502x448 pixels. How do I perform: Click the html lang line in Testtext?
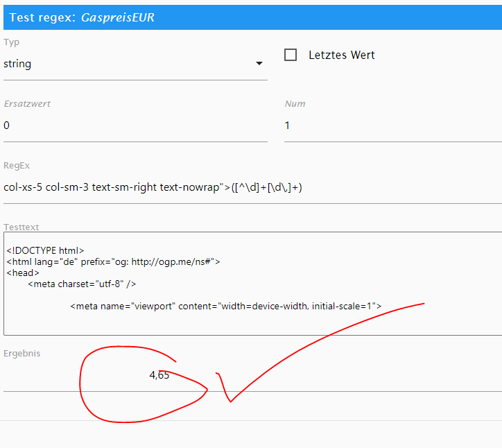(113, 262)
